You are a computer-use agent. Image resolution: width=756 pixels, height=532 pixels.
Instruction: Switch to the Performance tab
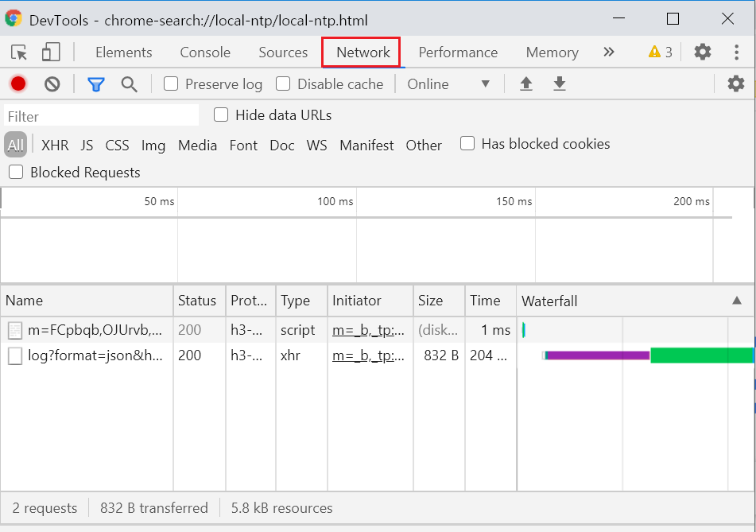(x=458, y=52)
